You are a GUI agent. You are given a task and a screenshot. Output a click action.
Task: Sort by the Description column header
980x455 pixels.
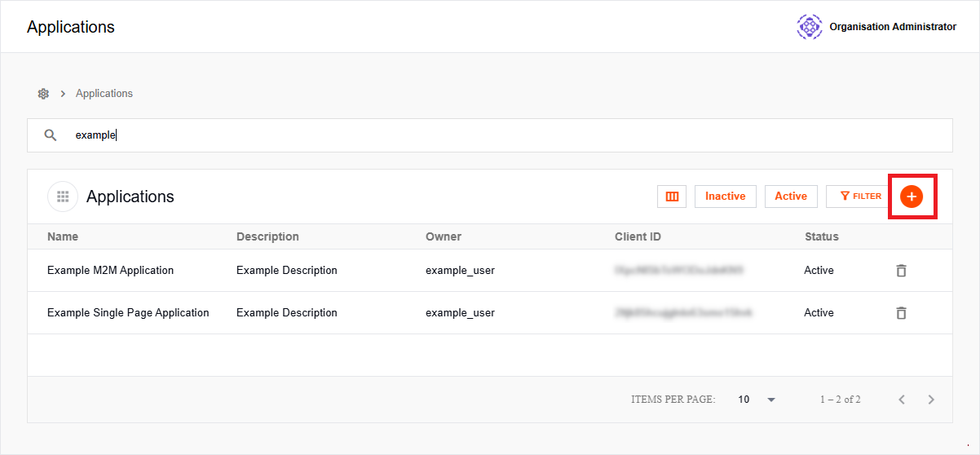[x=267, y=236]
